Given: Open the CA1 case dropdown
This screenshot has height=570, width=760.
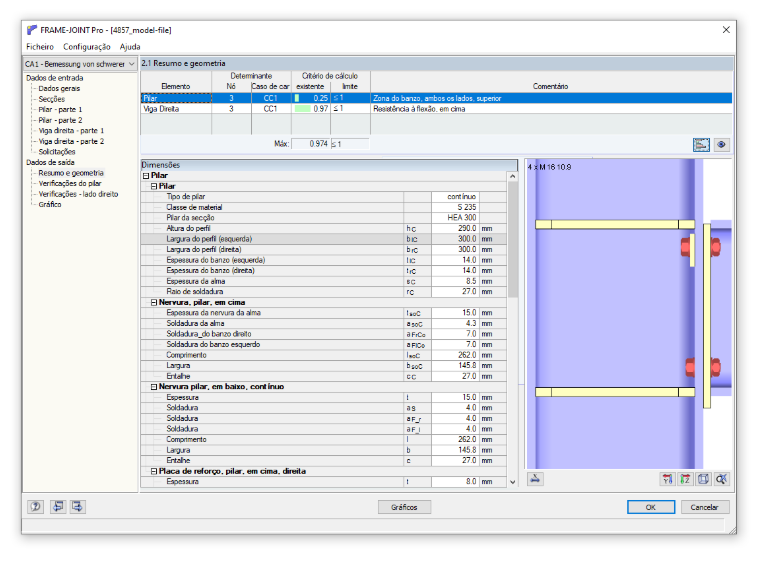Looking at the screenshot, I should click(x=80, y=64).
